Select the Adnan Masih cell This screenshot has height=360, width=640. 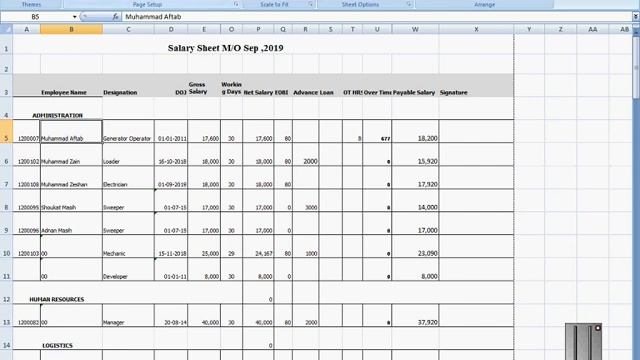tap(71, 223)
